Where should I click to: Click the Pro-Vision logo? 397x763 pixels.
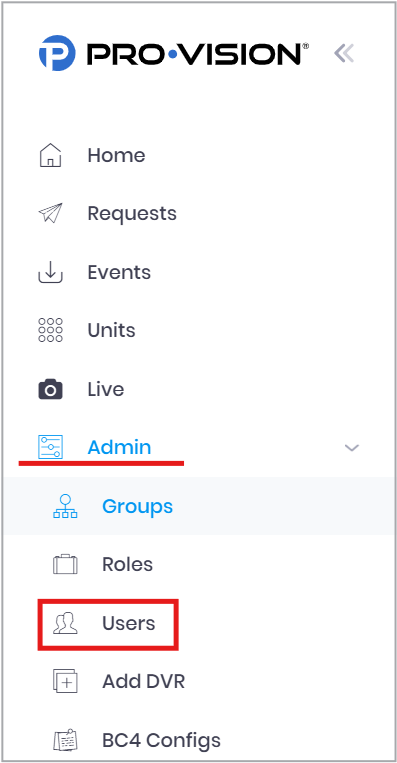[x=174, y=53]
